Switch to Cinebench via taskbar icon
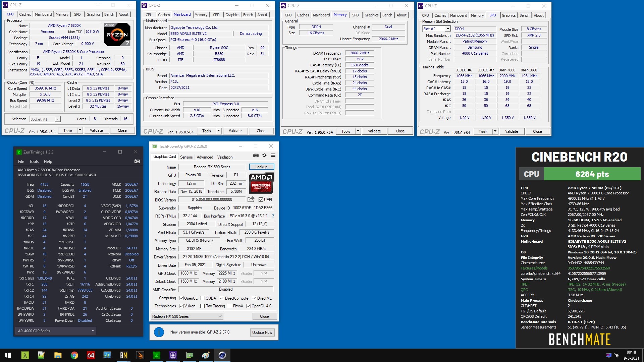The height and width of the screenshot is (362, 644). coord(222,355)
